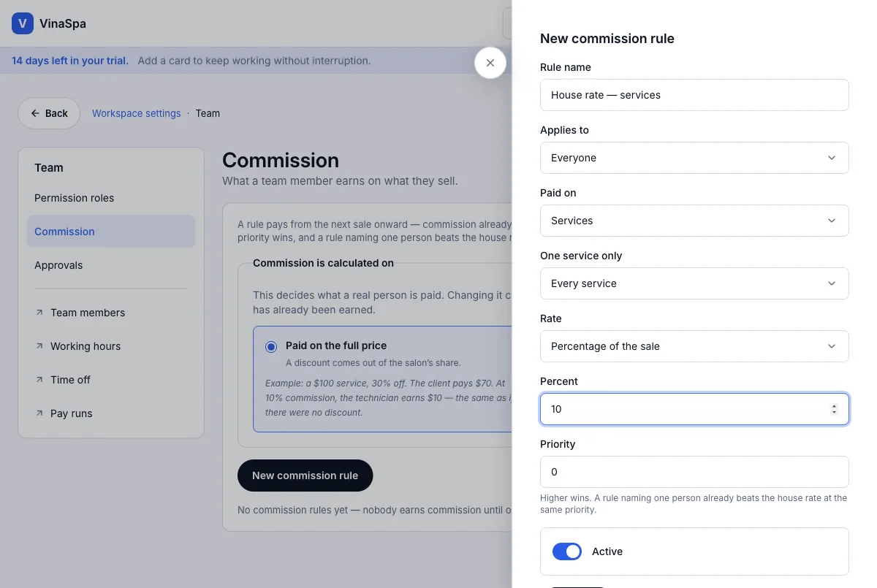
Task: Click the Priority input field
Action: click(694, 472)
